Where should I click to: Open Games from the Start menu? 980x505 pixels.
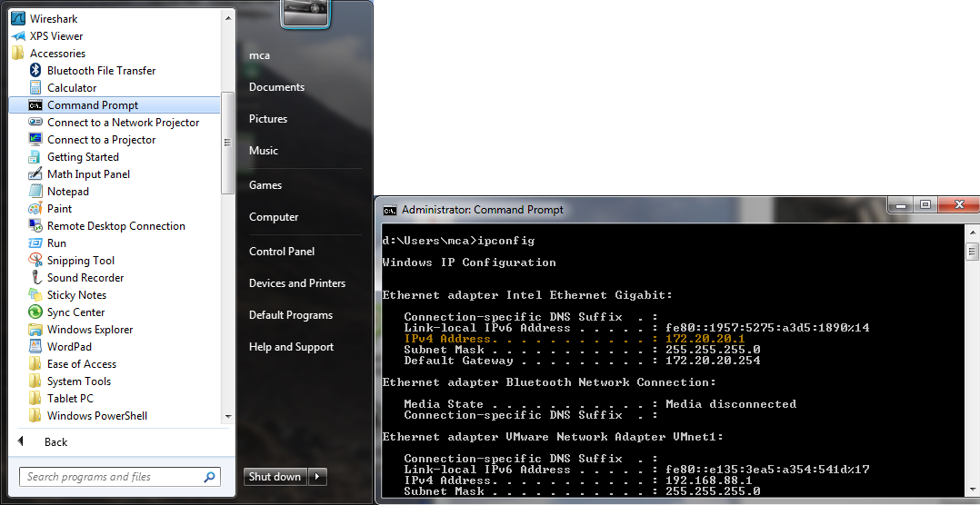[x=265, y=184]
